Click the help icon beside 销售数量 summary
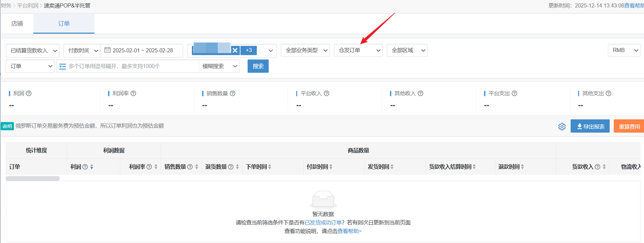 pos(232,93)
